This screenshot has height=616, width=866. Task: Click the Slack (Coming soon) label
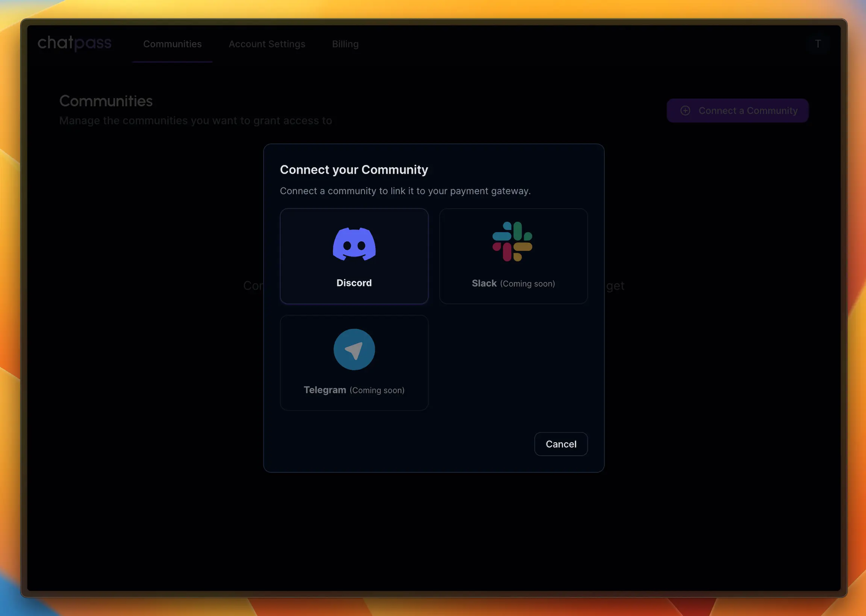tap(513, 283)
